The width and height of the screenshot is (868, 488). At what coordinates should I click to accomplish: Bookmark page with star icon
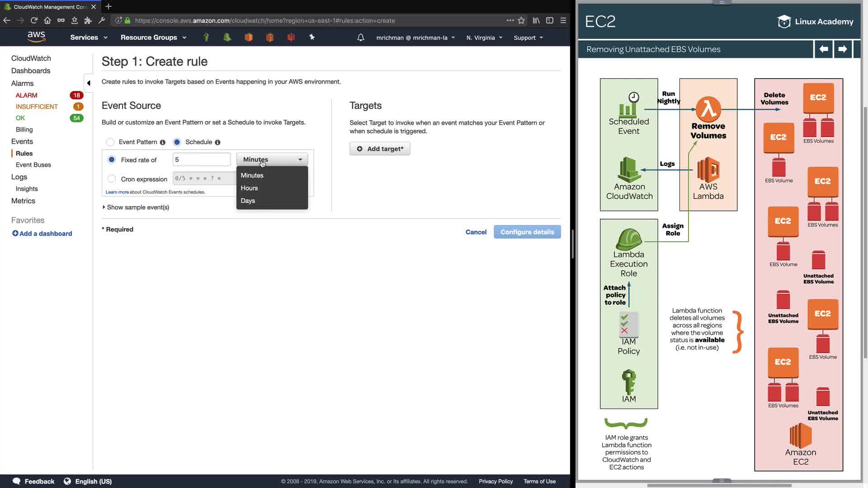click(521, 20)
